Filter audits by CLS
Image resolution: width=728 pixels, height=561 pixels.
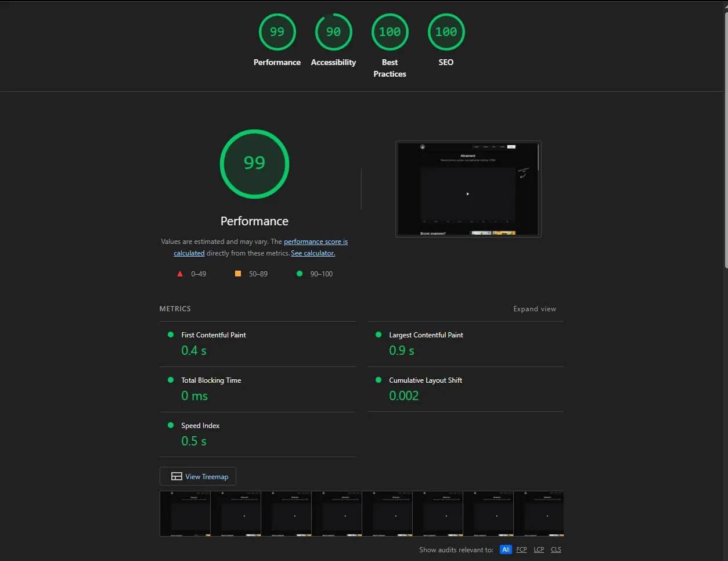[x=556, y=549]
